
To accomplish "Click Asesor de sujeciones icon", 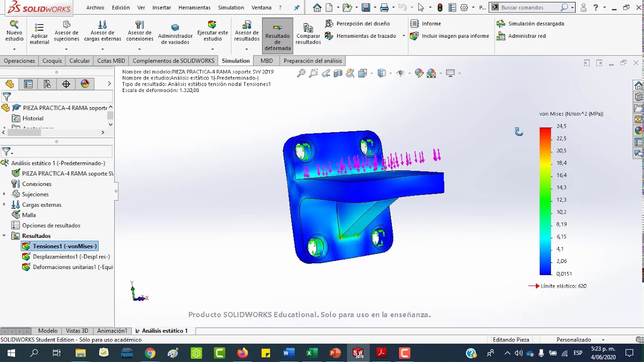I will (66, 31).
